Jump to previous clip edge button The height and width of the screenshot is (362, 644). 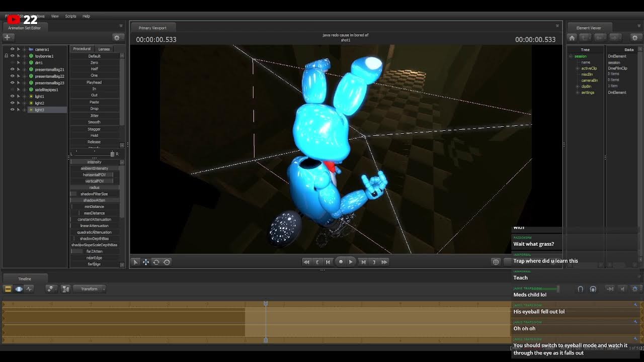(328, 262)
